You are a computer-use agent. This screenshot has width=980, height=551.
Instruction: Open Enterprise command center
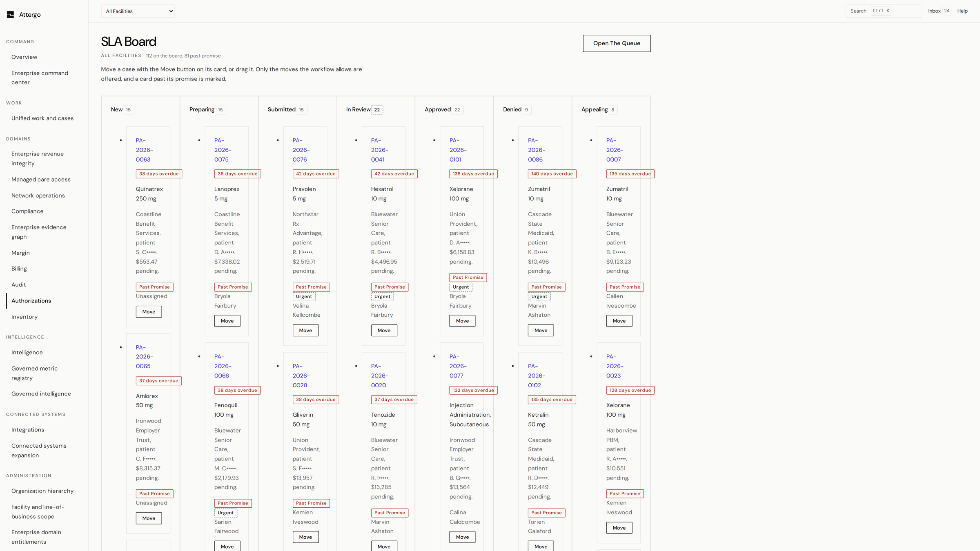pyautogui.click(x=40, y=78)
